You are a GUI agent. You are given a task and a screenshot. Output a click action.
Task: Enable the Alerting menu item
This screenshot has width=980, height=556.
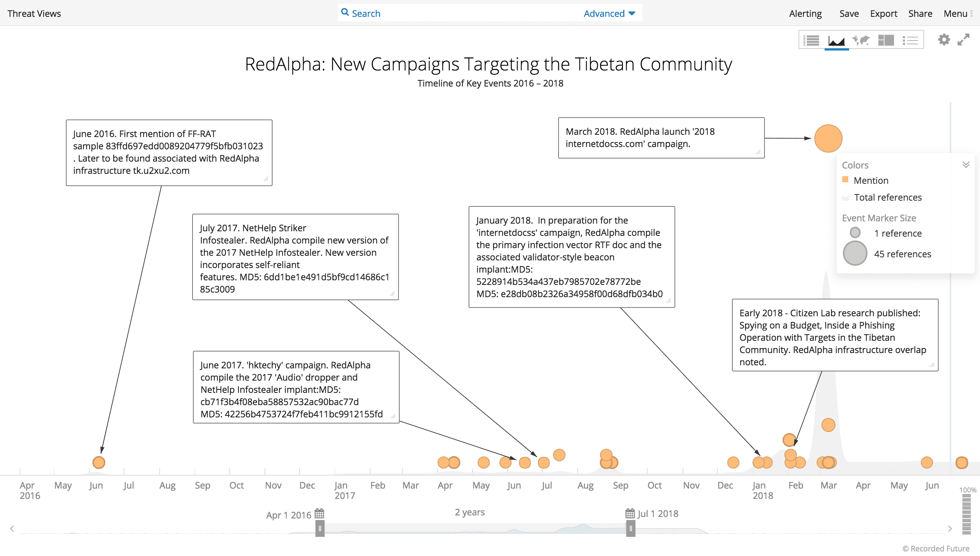[x=806, y=13]
